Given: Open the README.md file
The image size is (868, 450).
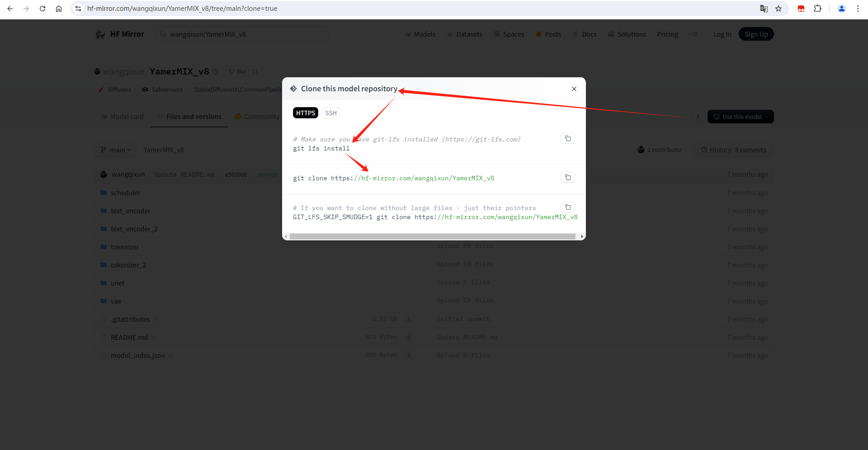Looking at the screenshot, I should tap(129, 337).
